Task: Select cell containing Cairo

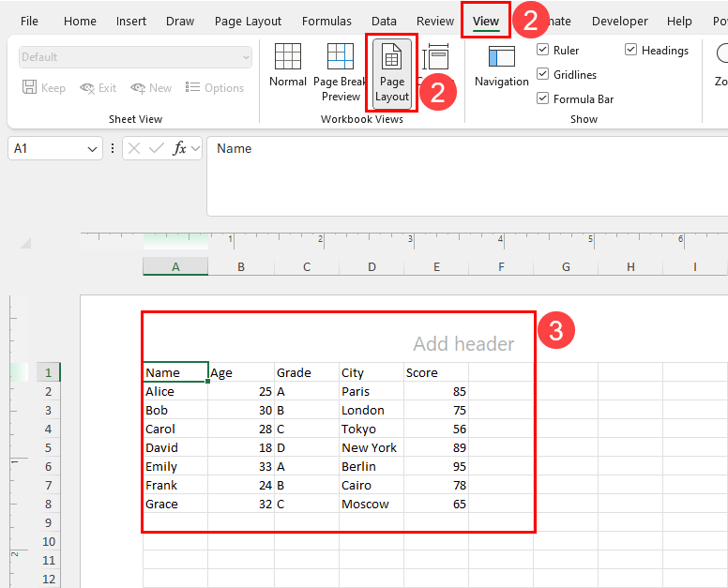Action: coord(372,486)
